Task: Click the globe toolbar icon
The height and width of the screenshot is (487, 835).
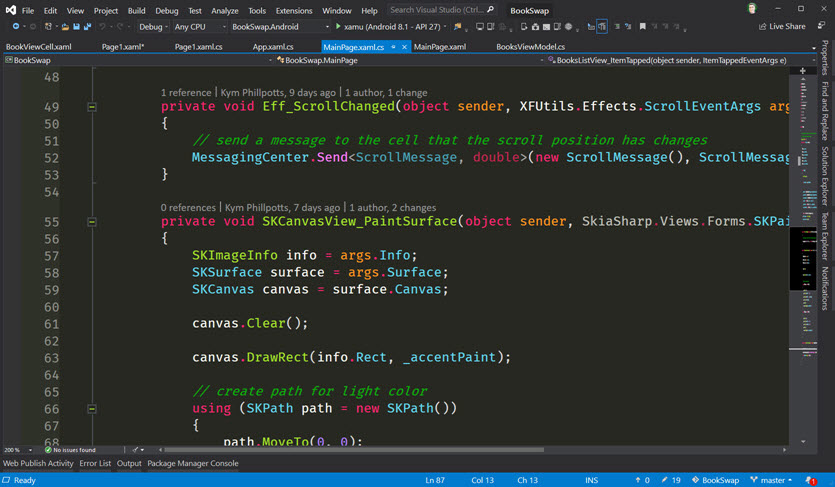Action: (568, 27)
